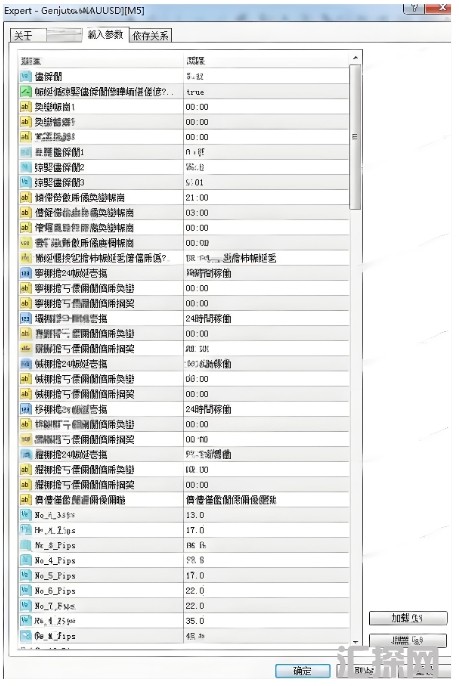The width and height of the screenshot is (459, 686).
Task: Click the icon beside the 13.0 parameter
Action: [x=26, y=515]
